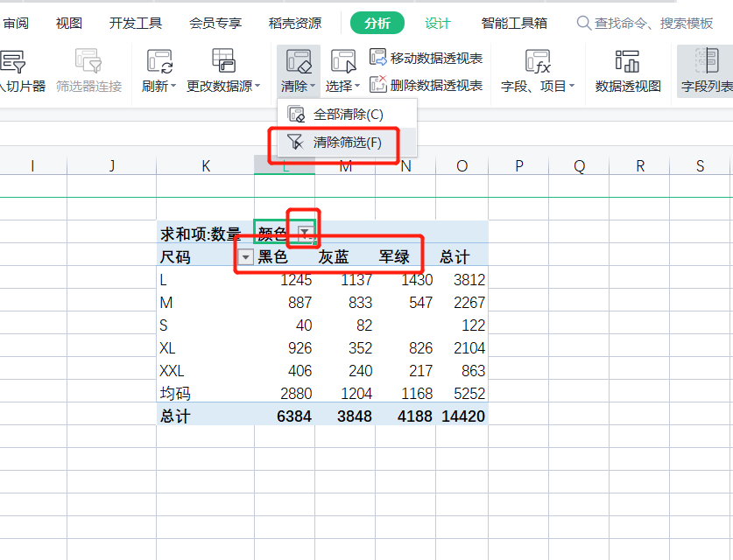Select the 均码 row label
Screen dimensions: 733x560
coord(175,394)
